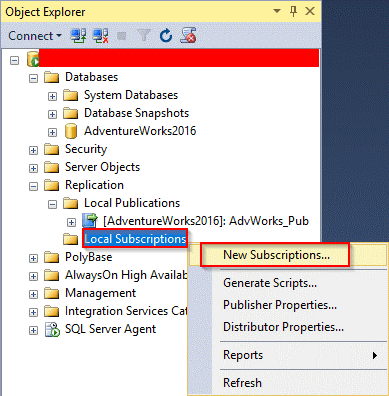389x396 pixels.
Task: Expand the Management node
Action: [33, 295]
